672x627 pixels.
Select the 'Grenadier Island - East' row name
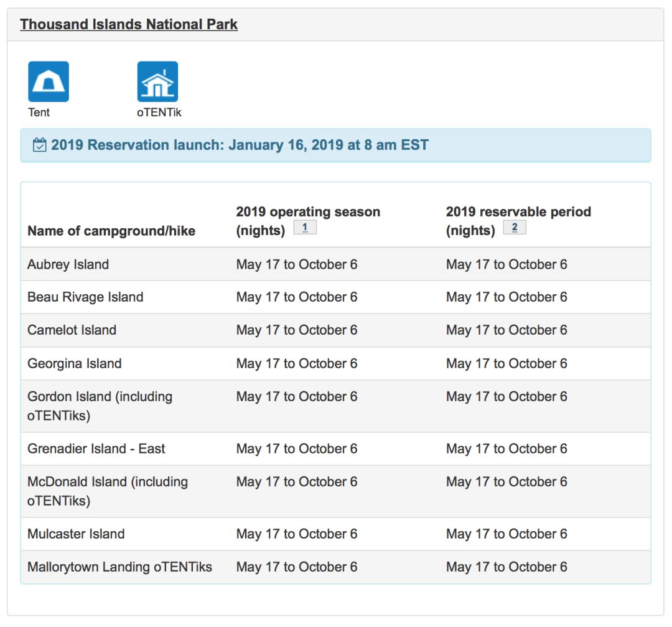coord(96,448)
